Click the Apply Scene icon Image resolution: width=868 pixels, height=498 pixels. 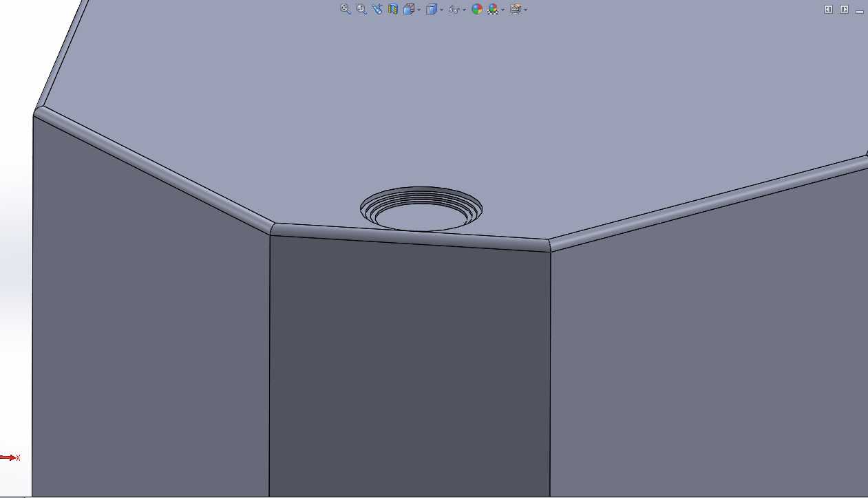[493, 9]
